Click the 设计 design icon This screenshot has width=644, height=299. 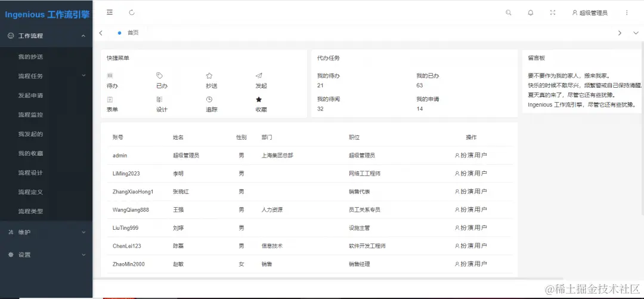[160, 99]
